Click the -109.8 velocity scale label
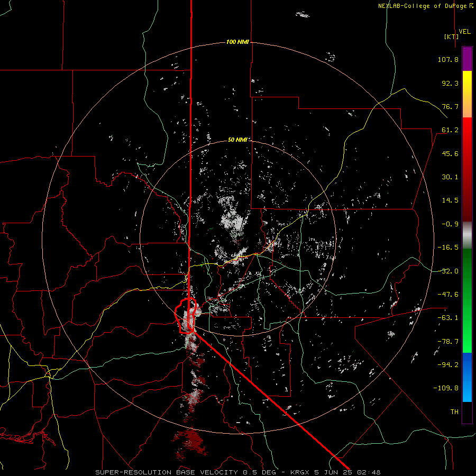476x476 pixels. point(446,388)
